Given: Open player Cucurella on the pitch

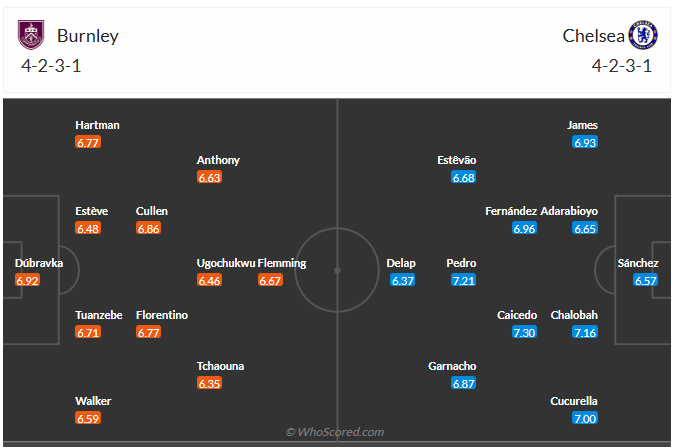Looking at the screenshot, I should 575,401.
